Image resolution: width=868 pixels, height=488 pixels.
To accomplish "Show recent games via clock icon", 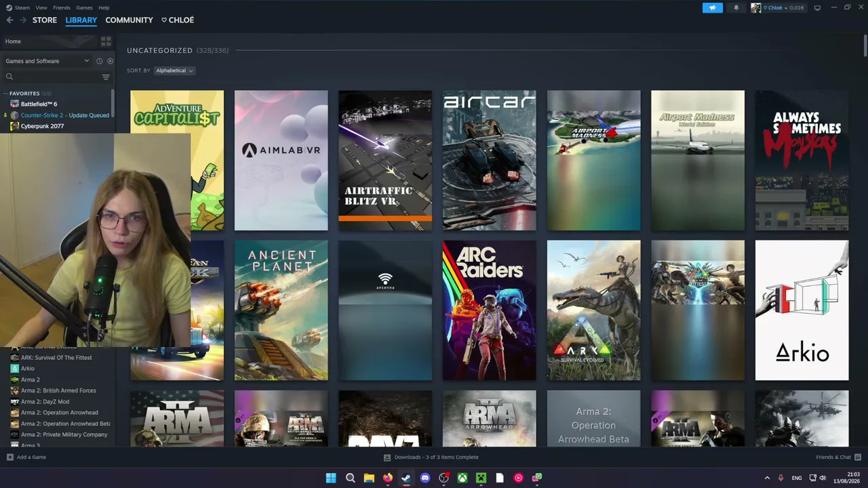I will [x=99, y=61].
